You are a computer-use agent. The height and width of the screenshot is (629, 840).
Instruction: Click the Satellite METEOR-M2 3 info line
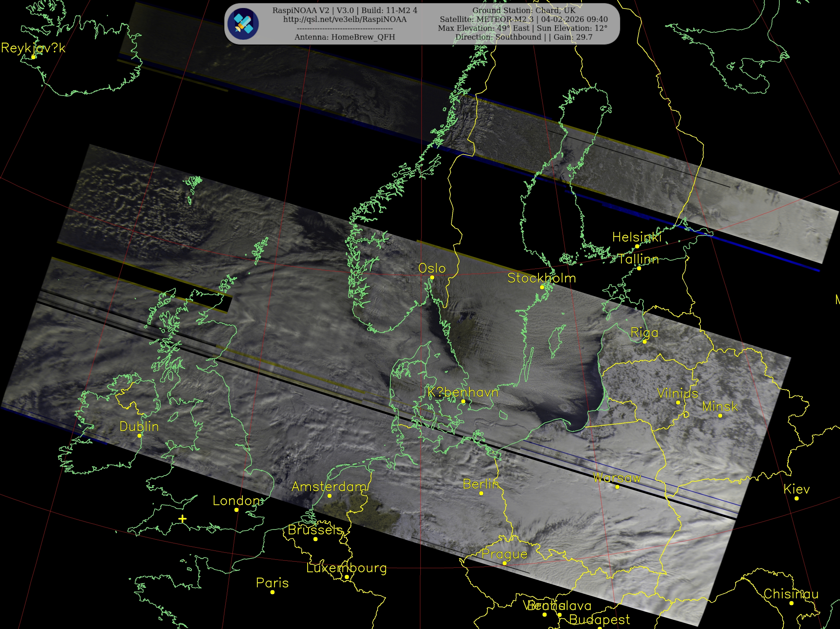pyautogui.click(x=524, y=19)
